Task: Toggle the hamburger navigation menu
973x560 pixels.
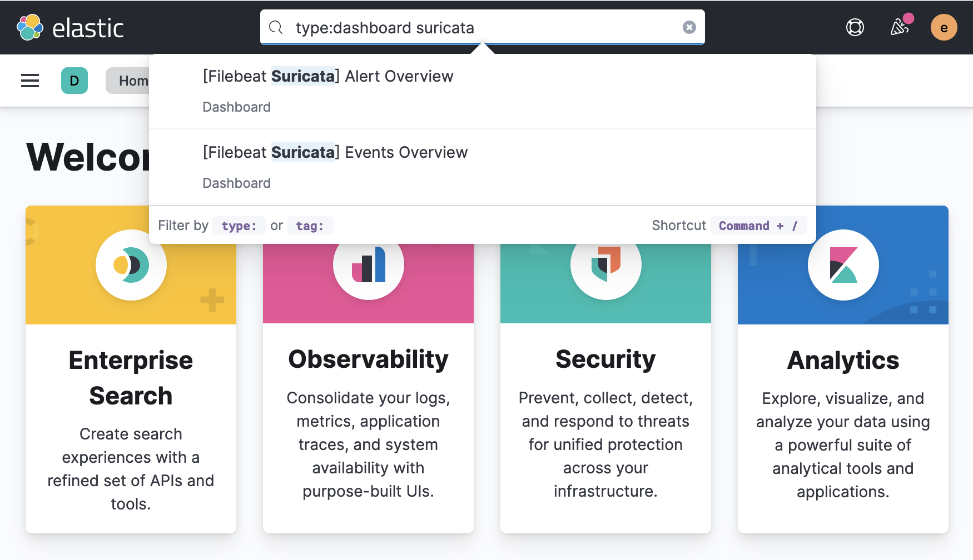Action: click(30, 81)
